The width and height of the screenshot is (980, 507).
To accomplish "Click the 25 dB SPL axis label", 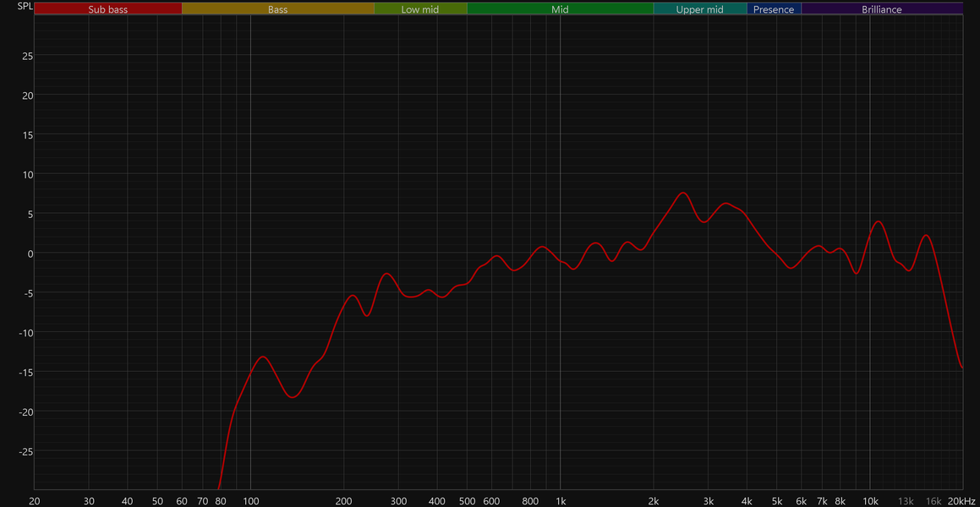I will pos(28,56).
